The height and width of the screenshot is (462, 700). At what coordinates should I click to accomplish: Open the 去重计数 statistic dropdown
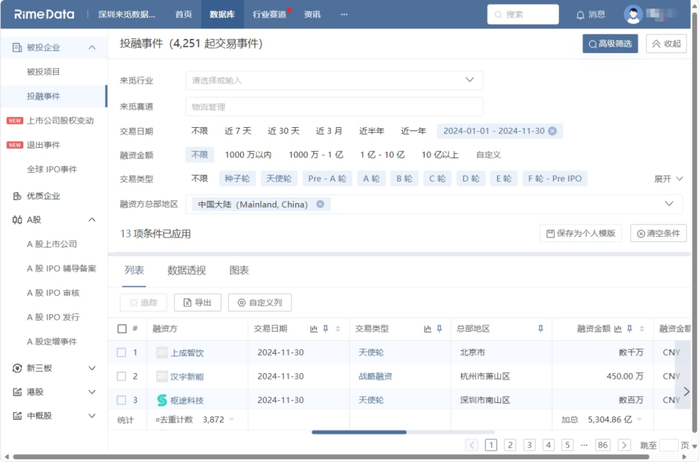(232, 420)
